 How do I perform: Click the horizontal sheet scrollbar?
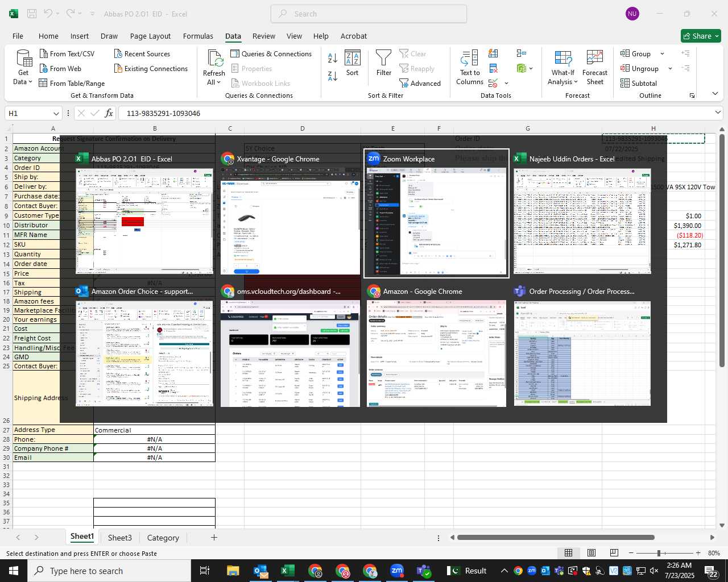(556, 537)
